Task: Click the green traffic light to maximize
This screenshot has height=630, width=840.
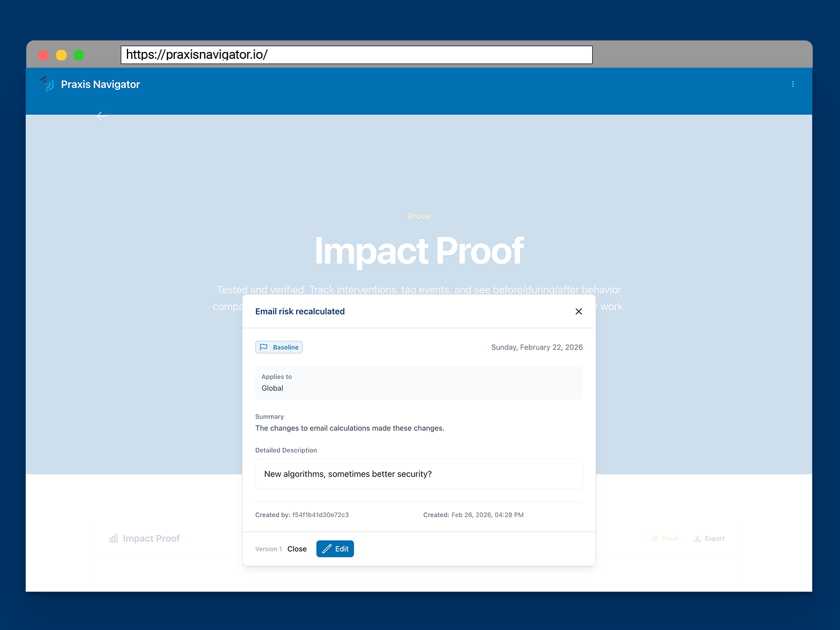Action: pyautogui.click(x=79, y=55)
